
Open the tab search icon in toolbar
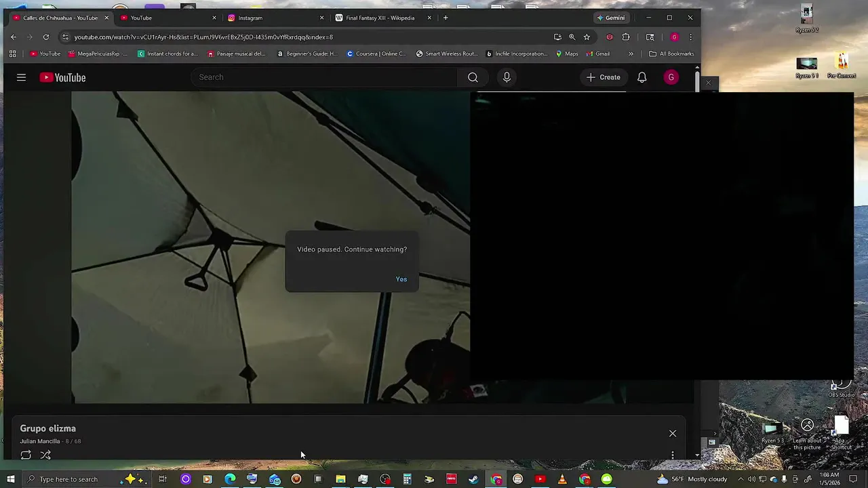click(x=650, y=37)
